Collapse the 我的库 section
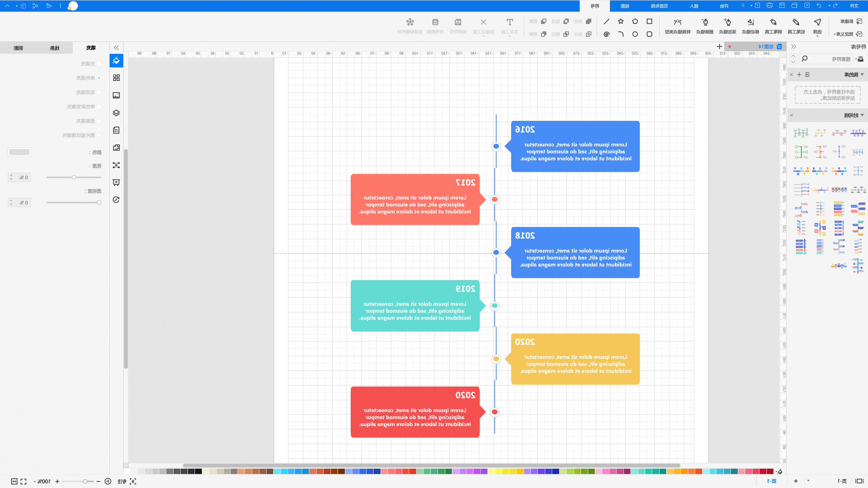This screenshot has height=488, width=868. click(862, 74)
